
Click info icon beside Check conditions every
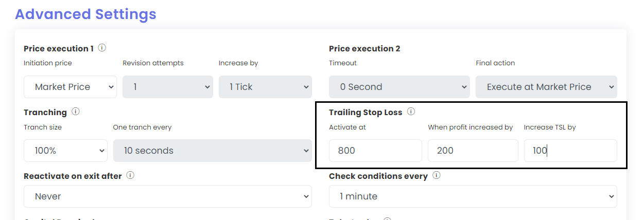coord(437,175)
